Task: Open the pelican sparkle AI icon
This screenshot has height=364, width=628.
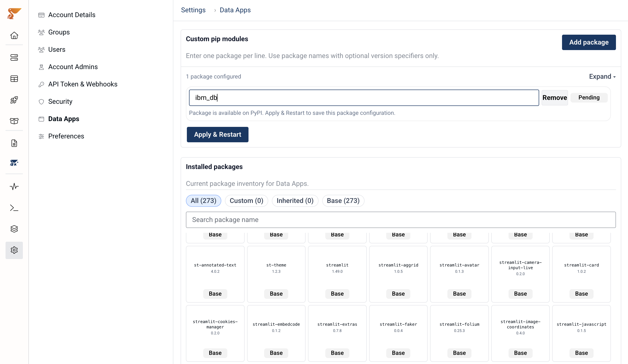Action: click(x=14, y=163)
